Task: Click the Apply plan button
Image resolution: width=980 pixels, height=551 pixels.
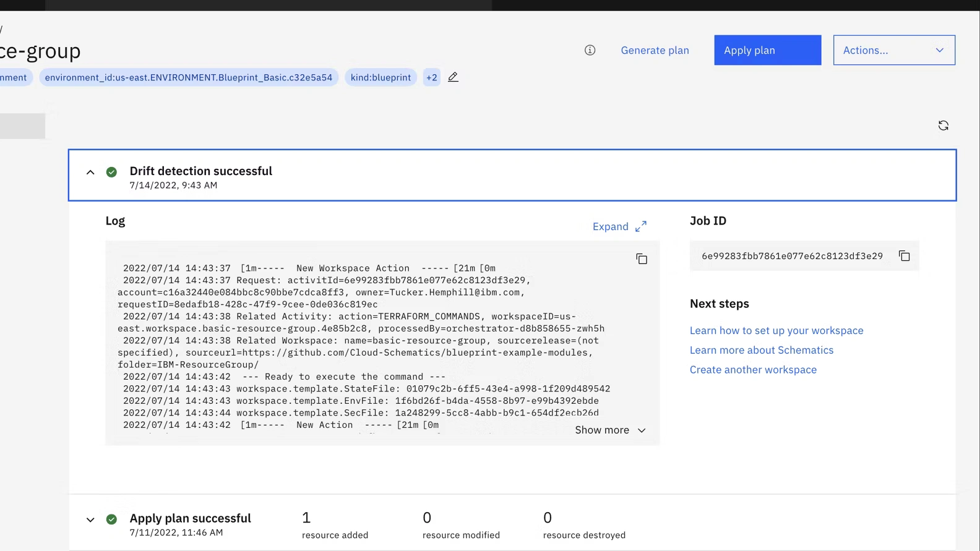Action: (x=767, y=50)
